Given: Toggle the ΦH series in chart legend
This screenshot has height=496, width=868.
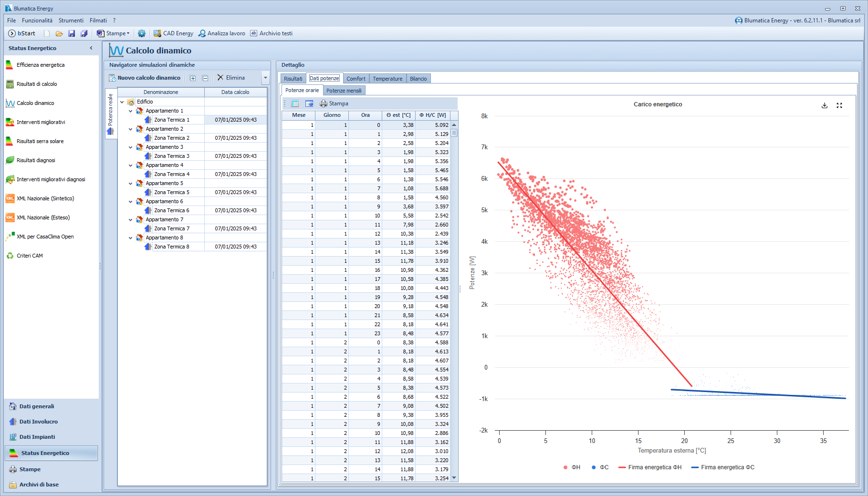Looking at the screenshot, I should (572, 467).
